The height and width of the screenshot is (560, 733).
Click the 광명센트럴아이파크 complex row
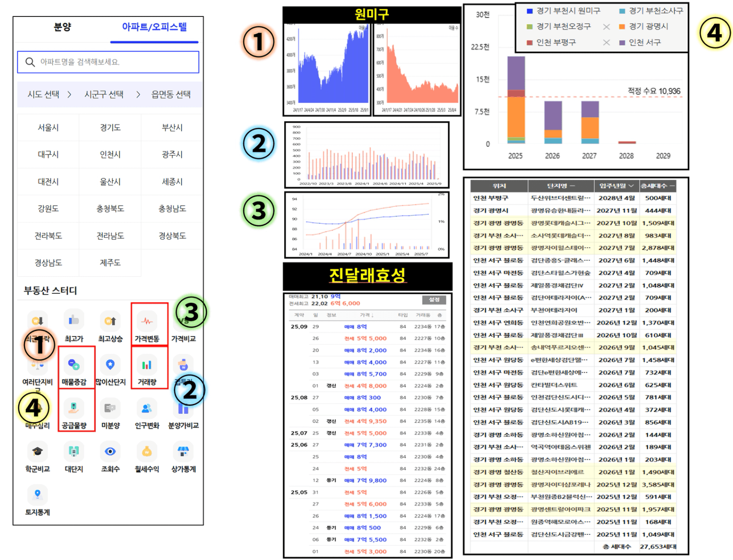coord(573,509)
